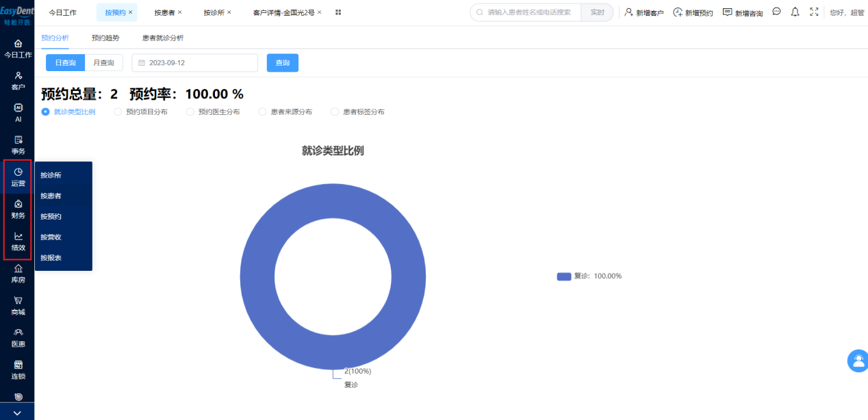Close the 客户详情-金国光2号 tab
Image resolution: width=868 pixels, height=420 pixels.
(320, 12)
